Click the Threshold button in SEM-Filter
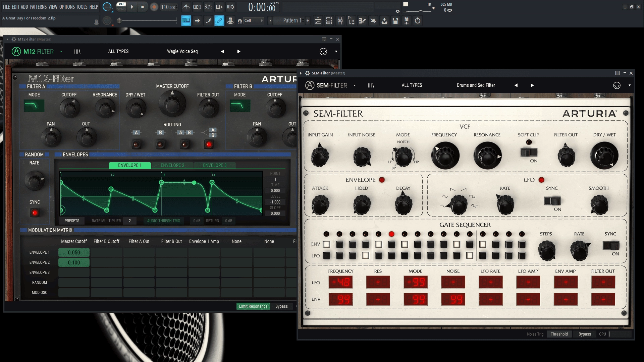Image resolution: width=644 pixels, height=362 pixels. coord(559,334)
